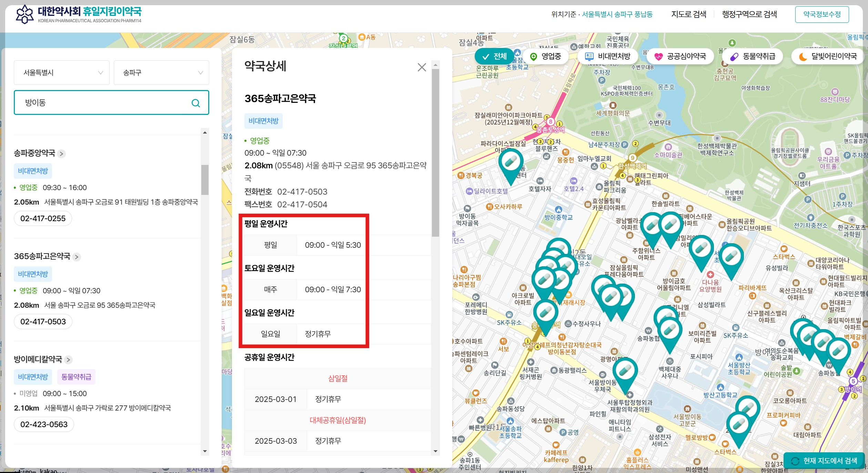Call 송파중앙약국 via 02-417-0255 button

click(x=42, y=218)
